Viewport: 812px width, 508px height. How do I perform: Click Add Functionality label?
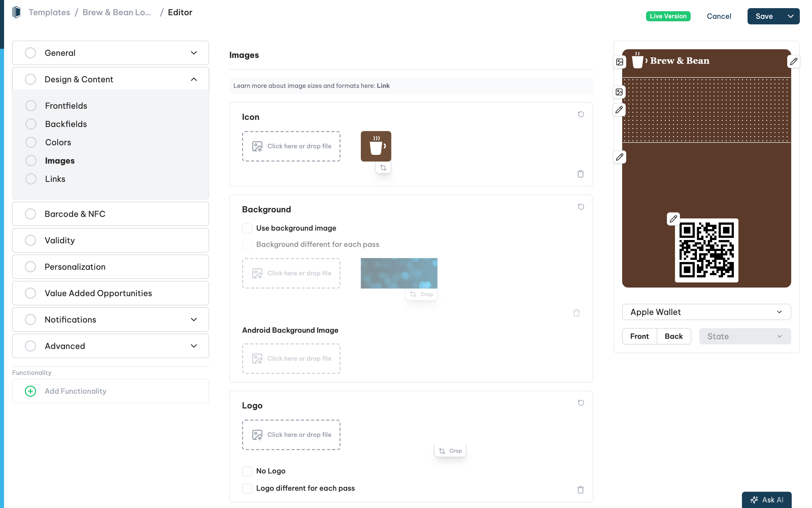pyautogui.click(x=76, y=391)
